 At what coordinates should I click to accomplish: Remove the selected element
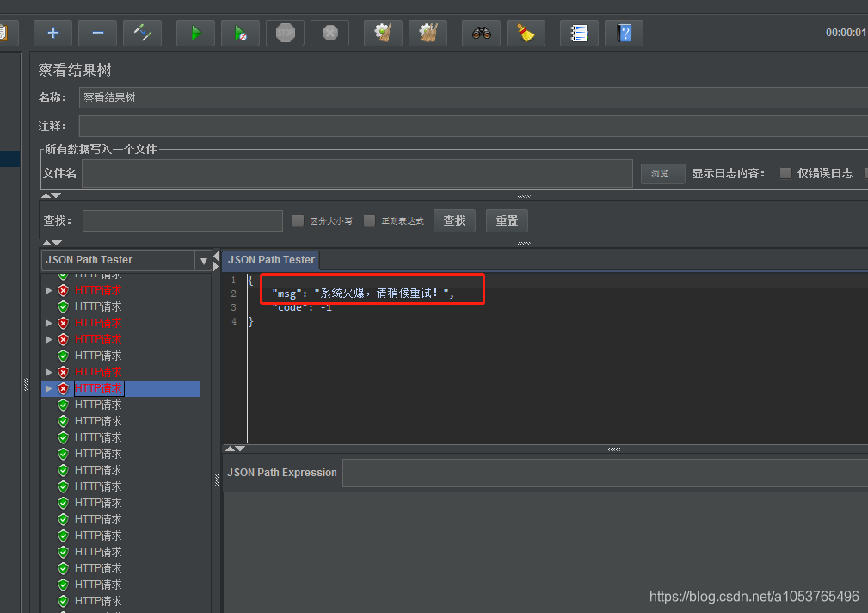(x=97, y=33)
